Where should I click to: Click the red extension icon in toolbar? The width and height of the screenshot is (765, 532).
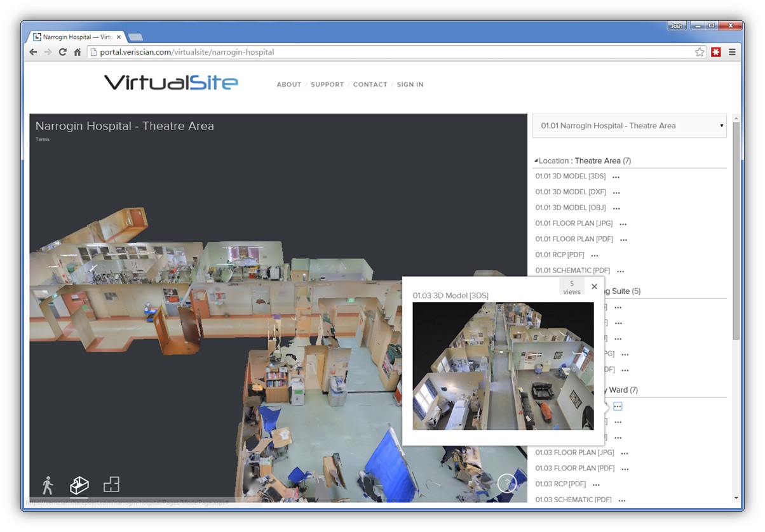pos(716,52)
